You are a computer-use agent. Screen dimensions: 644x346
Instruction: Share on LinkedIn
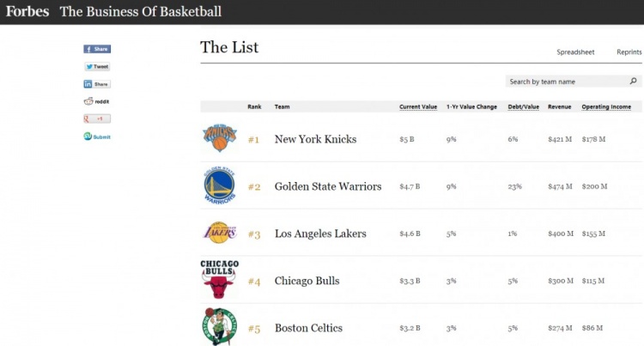[97, 84]
